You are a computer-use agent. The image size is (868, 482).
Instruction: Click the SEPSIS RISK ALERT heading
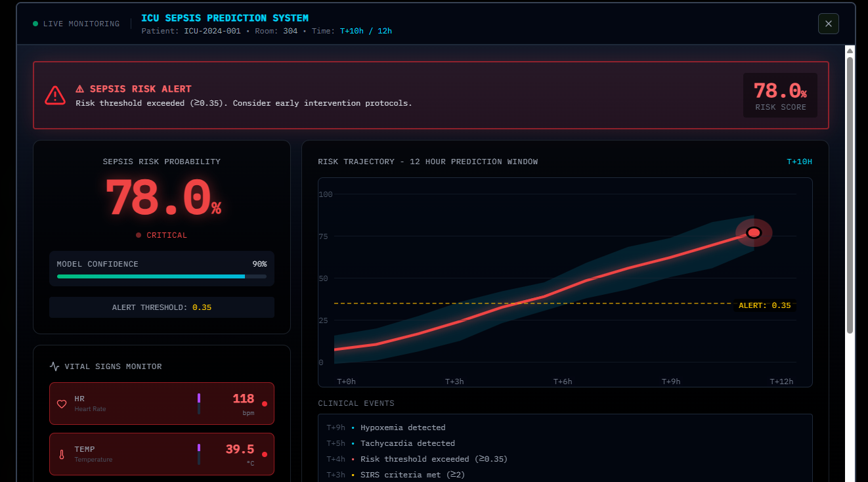(133, 89)
